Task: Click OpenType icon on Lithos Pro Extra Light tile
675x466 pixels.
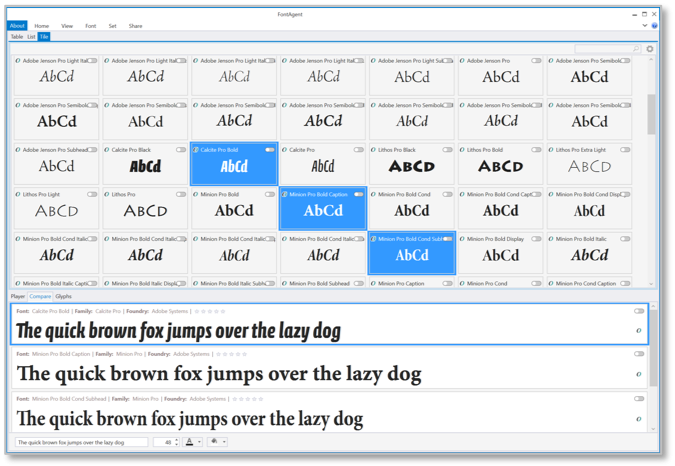Action: pos(551,150)
